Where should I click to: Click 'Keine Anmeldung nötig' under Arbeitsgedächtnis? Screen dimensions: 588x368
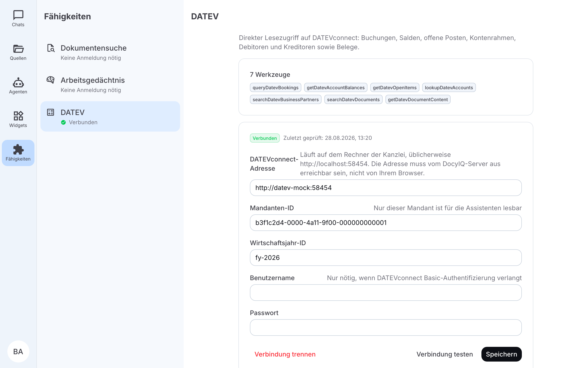(x=91, y=90)
